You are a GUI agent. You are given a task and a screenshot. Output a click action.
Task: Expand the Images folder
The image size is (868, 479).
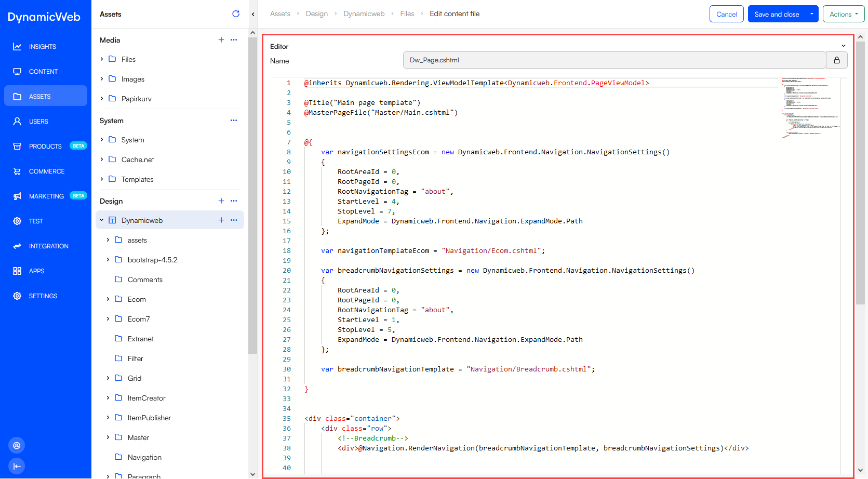click(x=102, y=79)
